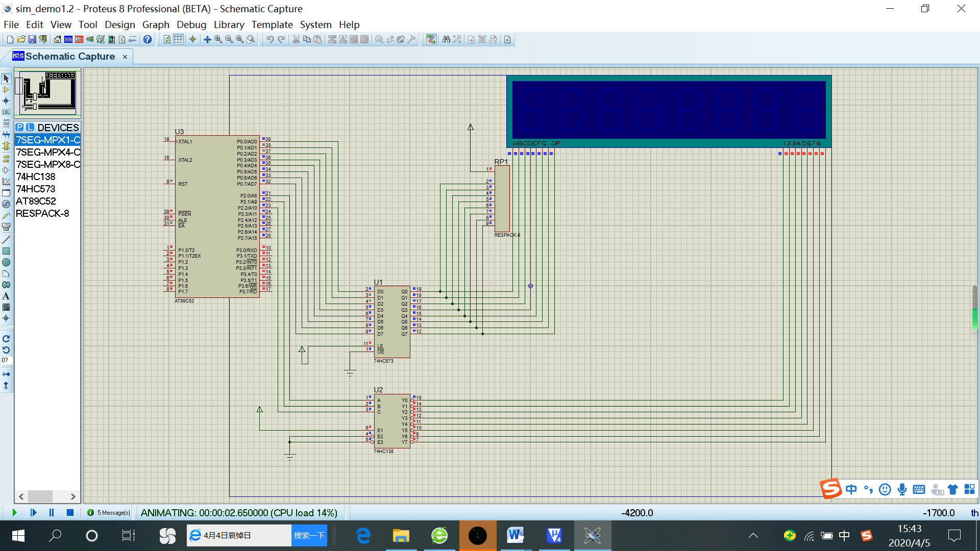This screenshot has width=980, height=551.
Task: Cut selection with scissors icon
Action: (x=296, y=39)
